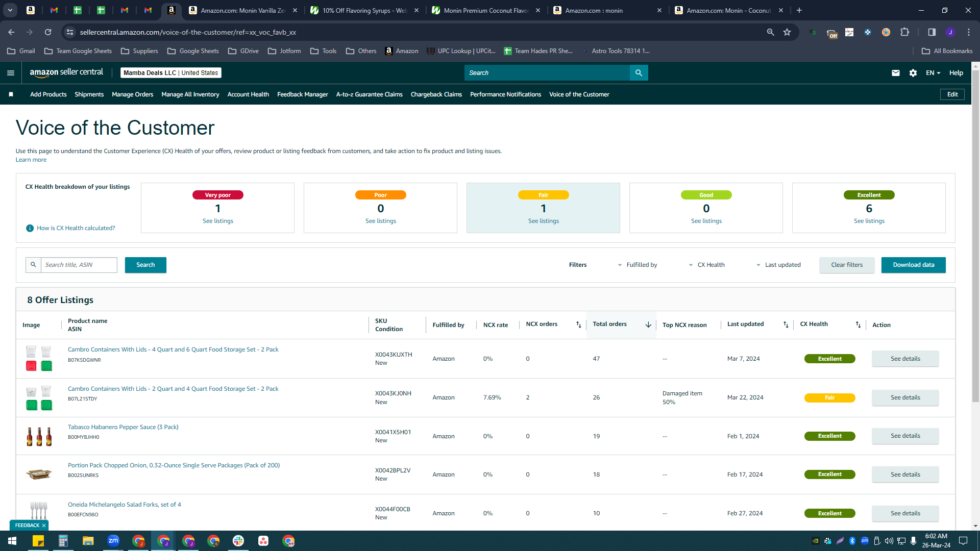This screenshot has height=551, width=980.
Task: Click the Edit favorites bar button
Action: click(x=952, y=94)
